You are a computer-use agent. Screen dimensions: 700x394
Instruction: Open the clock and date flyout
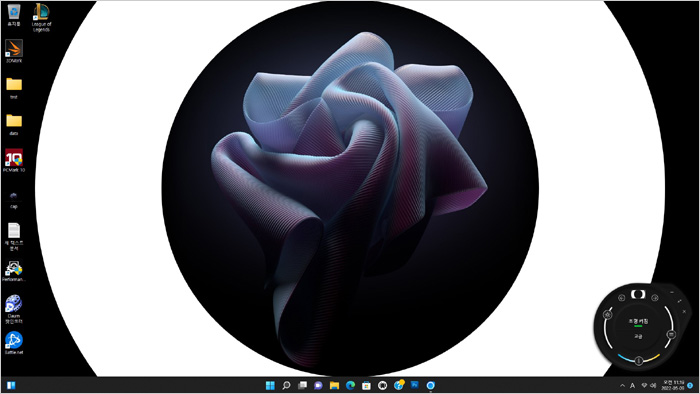tap(673, 385)
